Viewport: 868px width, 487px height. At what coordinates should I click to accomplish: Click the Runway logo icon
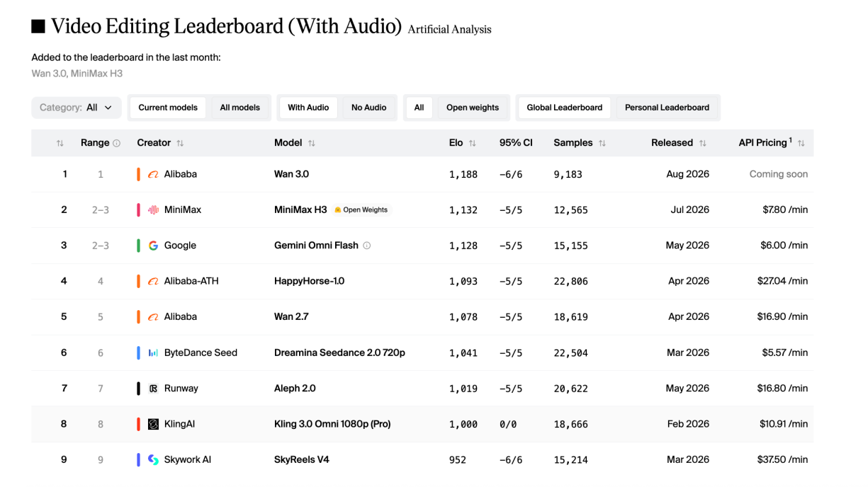pyautogui.click(x=153, y=389)
